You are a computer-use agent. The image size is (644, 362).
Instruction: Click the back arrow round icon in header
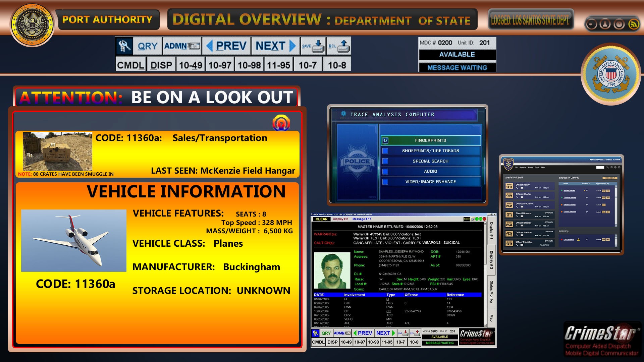[x=591, y=24]
